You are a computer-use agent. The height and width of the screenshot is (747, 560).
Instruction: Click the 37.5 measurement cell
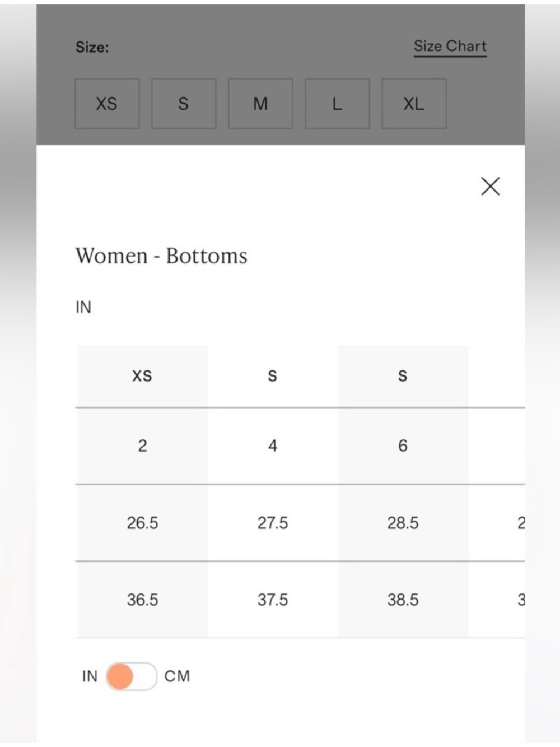pos(273,600)
